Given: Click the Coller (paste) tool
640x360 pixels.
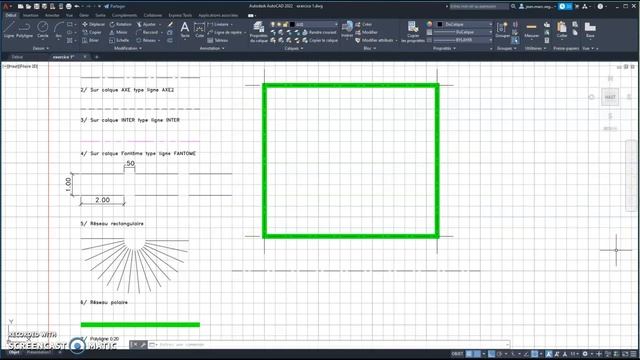Looking at the screenshot, I should (x=562, y=29).
